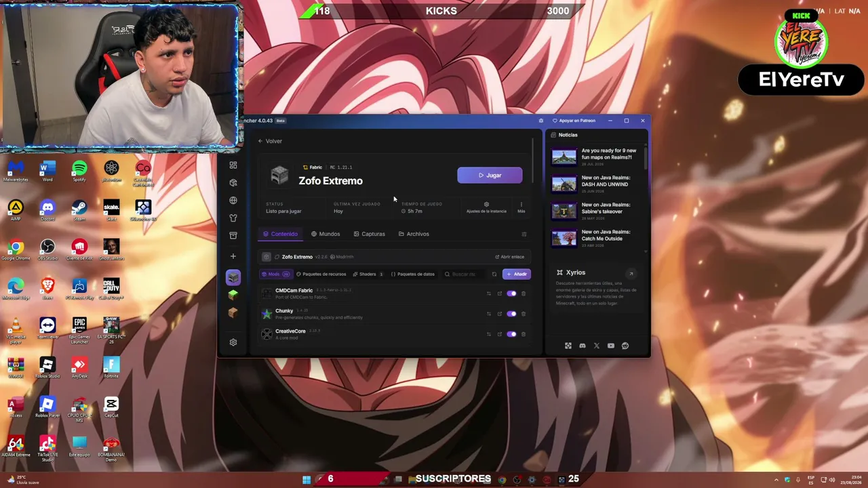Image resolution: width=868 pixels, height=488 pixels.
Task: Open launcher home dashboard sidebar icon
Action: (233, 165)
